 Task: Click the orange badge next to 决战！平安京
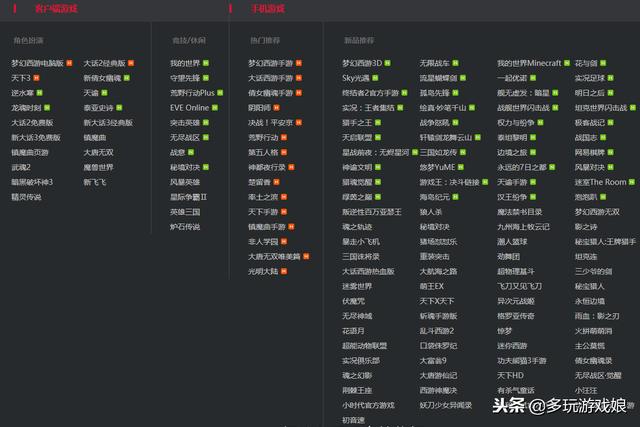click(299, 122)
